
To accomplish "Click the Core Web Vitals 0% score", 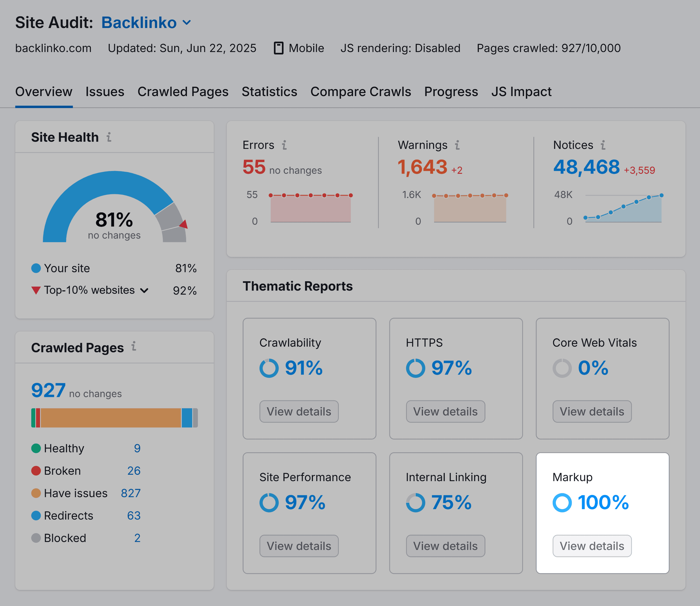I will pyautogui.click(x=593, y=368).
